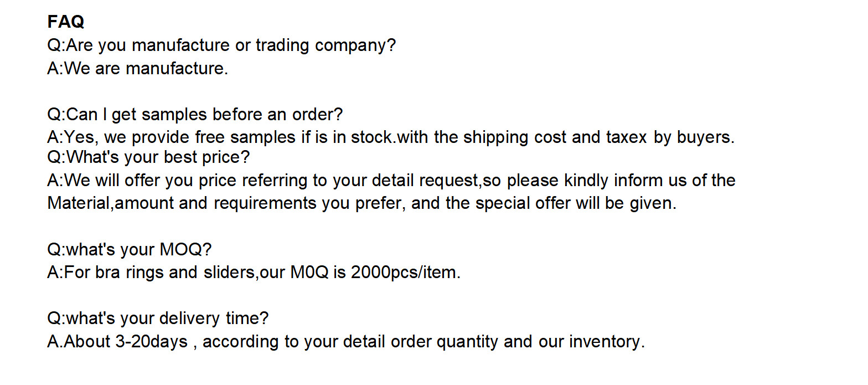
Task: Click the text '2000pcs/item'
Action: [405, 273]
